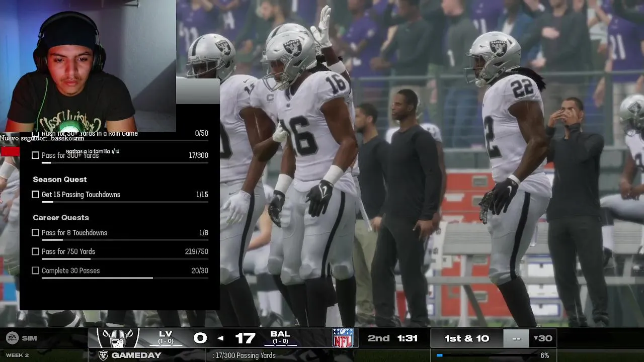The height and width of the screenshot is (362, 644).
Task: Click the GAMEDAY label
Action: [x=136, y=355]
